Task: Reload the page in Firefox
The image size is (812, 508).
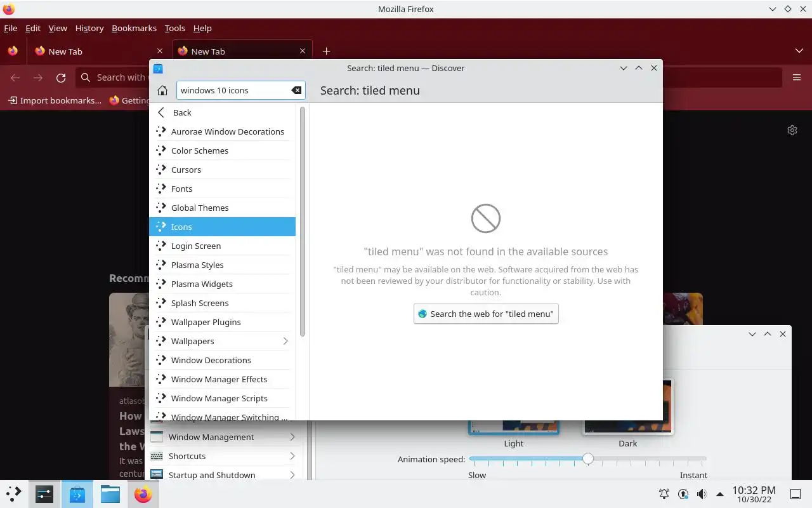Action: [x=61, y=77]
